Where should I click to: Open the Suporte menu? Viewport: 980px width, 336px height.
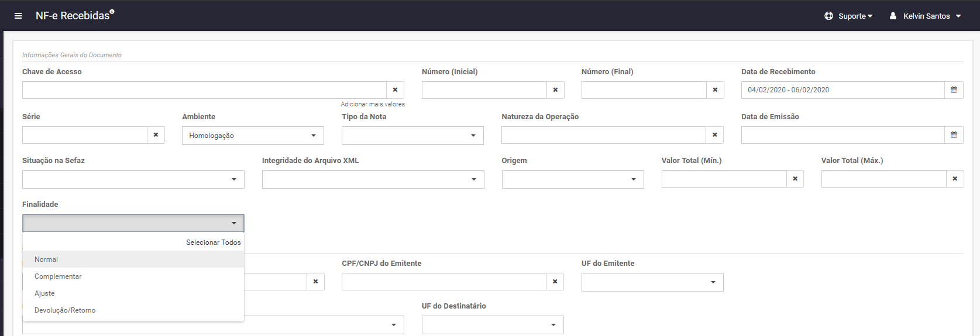[x=848, y=16]
